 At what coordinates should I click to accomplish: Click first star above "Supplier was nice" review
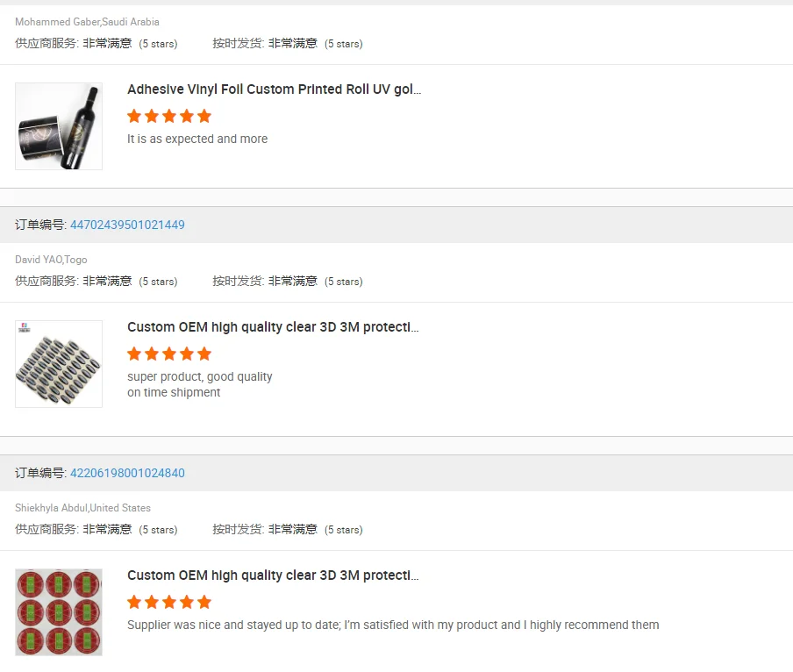[x=134, y=602]
